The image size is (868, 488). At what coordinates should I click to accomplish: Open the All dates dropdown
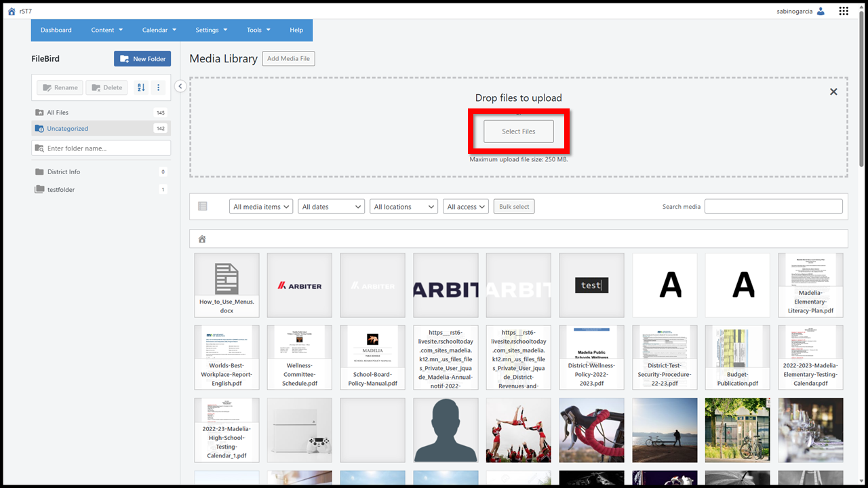[x=332, y=207]
